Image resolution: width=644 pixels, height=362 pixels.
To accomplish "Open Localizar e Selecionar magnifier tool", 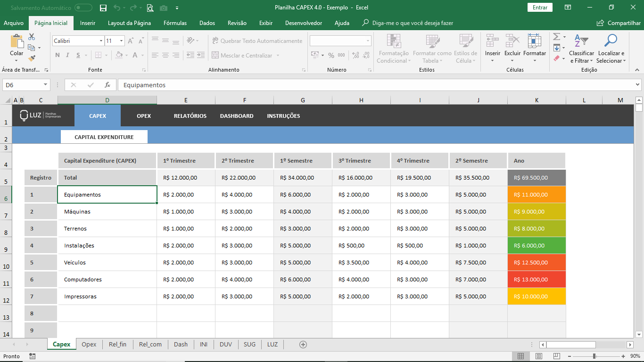I will tap(611, 41).
